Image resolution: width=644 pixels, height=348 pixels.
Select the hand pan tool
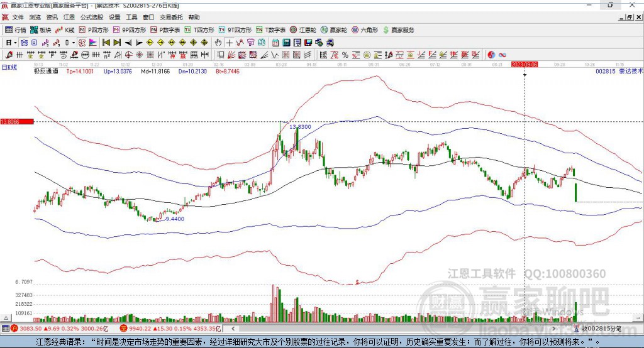(218, 43)
